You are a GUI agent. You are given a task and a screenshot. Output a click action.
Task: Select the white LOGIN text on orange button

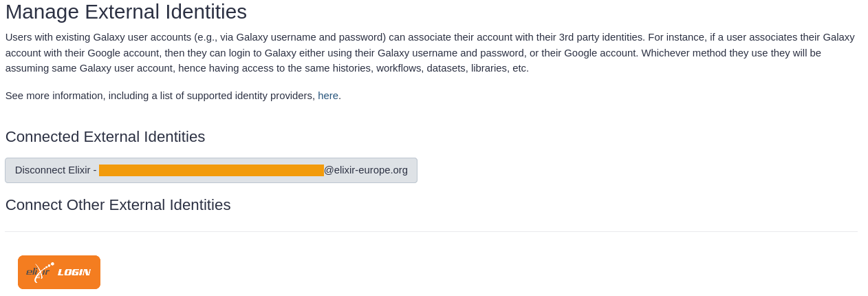pos(74,273)
